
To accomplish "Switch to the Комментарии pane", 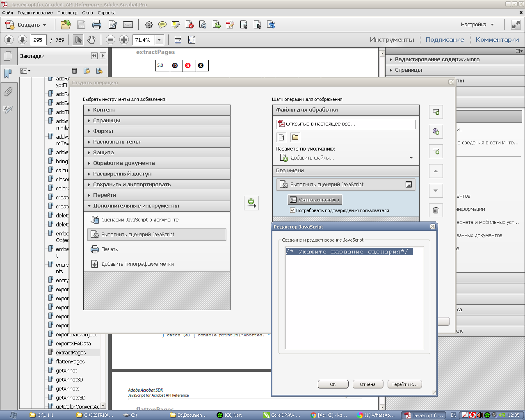I will click(x=497, y=40).
